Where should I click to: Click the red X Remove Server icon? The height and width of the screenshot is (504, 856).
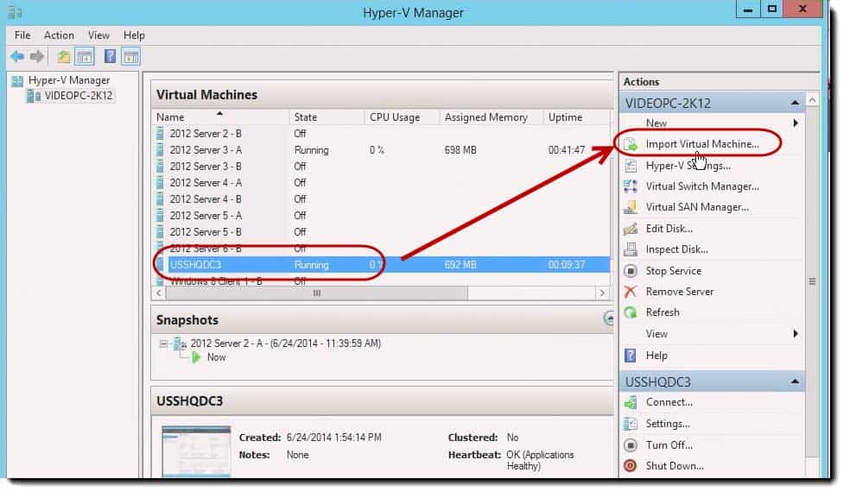click(x=631, y=292)
